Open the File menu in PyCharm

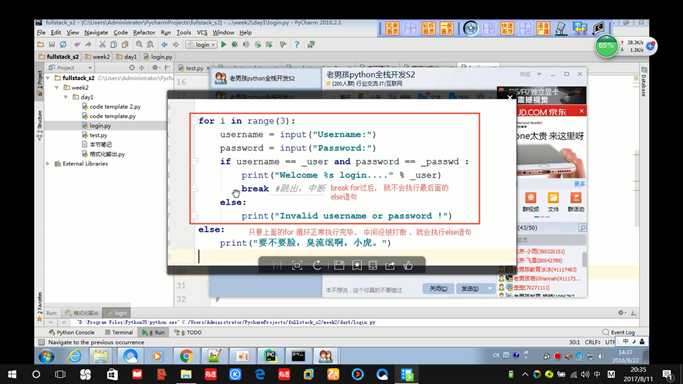click(x=41, y=33)
